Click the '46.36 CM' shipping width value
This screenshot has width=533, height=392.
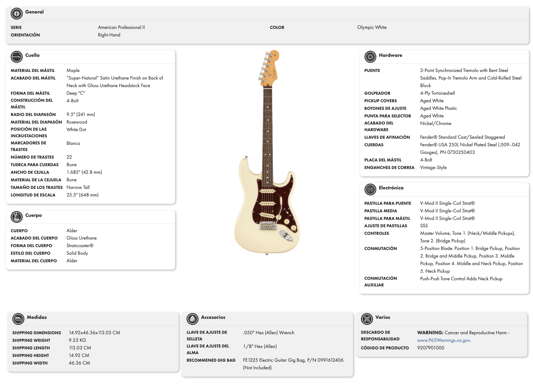click(x=79, y=363)
